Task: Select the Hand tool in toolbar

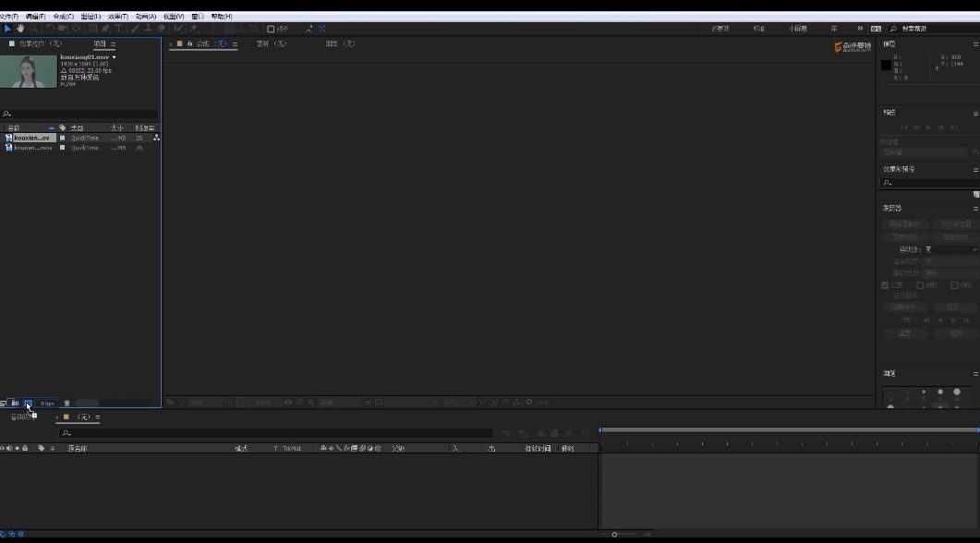Action: (x=20, y=29)
